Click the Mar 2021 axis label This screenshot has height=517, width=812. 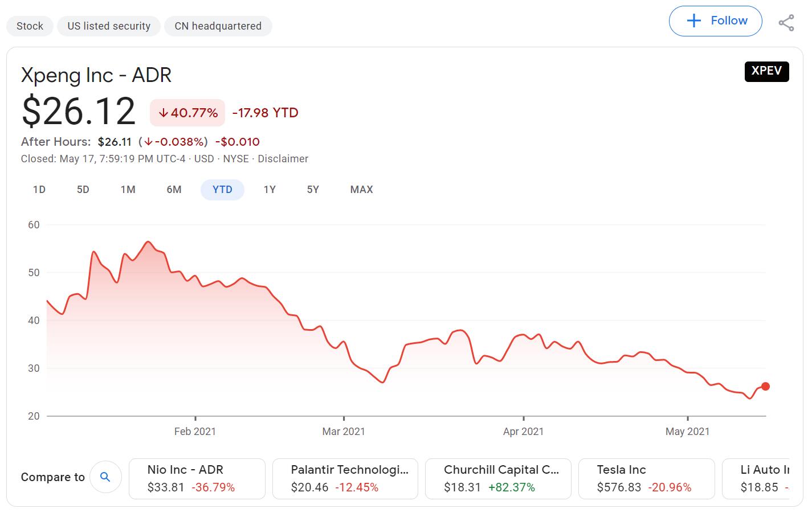[344, 431]
